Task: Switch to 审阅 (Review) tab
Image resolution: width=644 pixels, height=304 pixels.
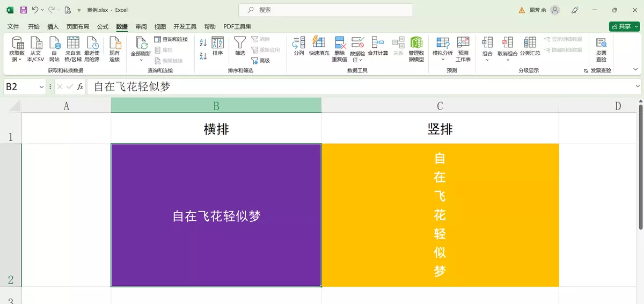Action: [x=141, y=26]
